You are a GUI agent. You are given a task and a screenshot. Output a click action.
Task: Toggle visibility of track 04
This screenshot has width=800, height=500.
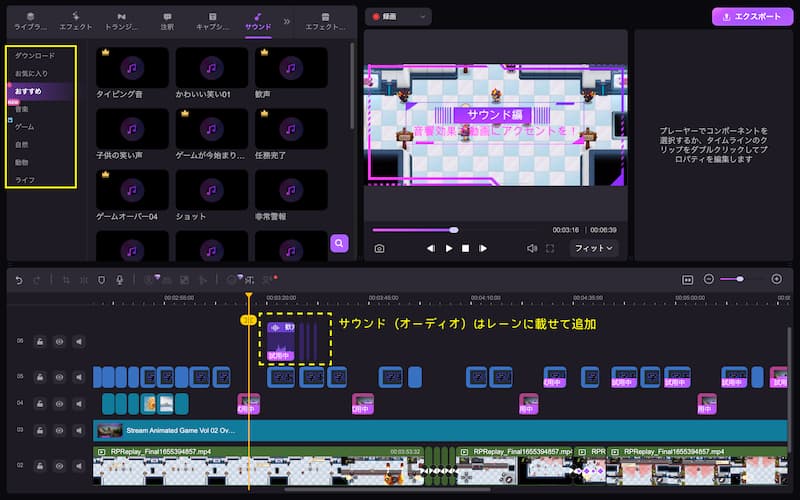pos(59,404)
